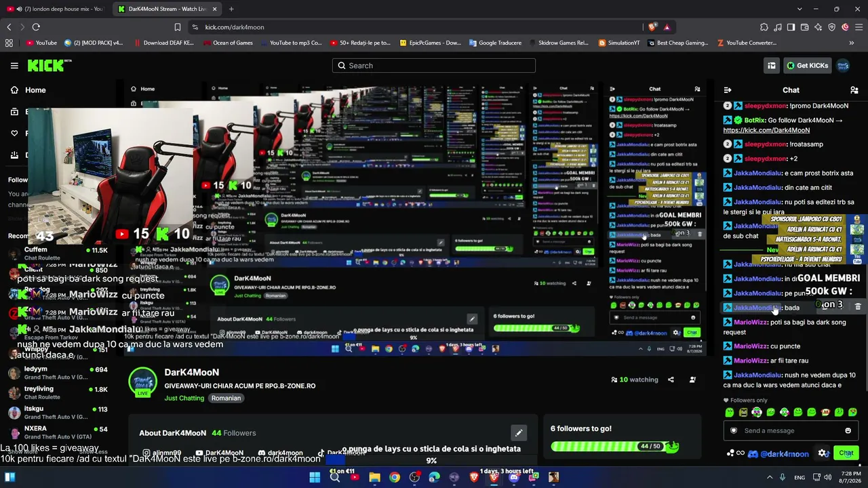Click the chat identity shield icon
Screen dimensions: 868x488
(x=733, y=430)
